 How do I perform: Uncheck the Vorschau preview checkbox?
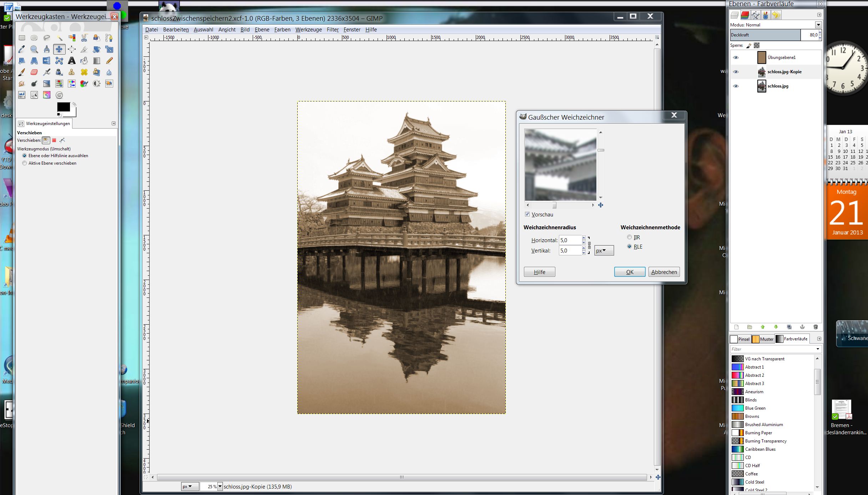pos(528,214)
